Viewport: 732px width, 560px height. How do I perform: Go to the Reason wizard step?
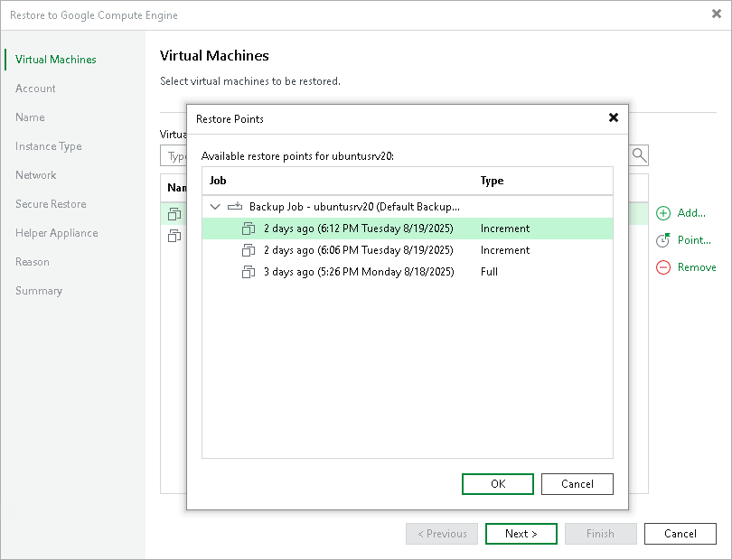pyautogui.click(x=33, y=262)
